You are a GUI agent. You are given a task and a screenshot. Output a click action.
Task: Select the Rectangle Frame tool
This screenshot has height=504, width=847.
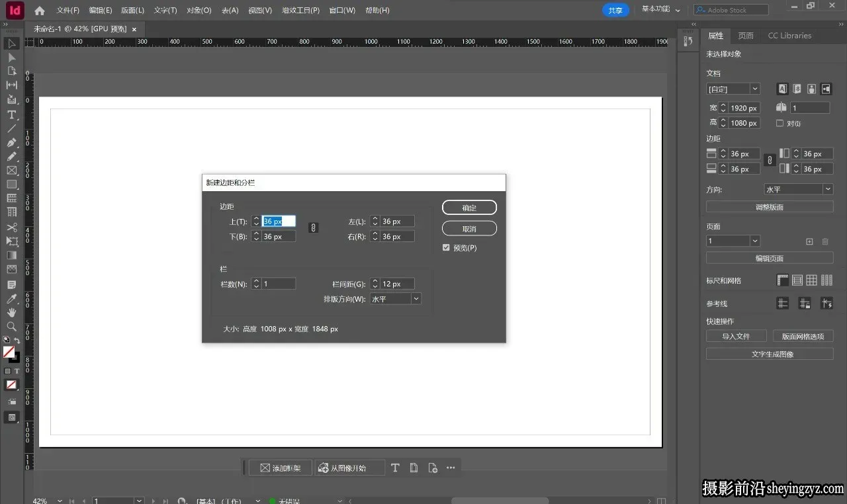pos(12,171)
